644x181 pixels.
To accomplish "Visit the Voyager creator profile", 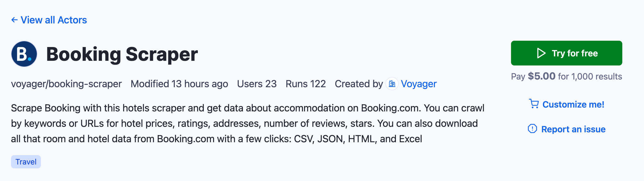I will pyautogui.click(x=419, y=84).
